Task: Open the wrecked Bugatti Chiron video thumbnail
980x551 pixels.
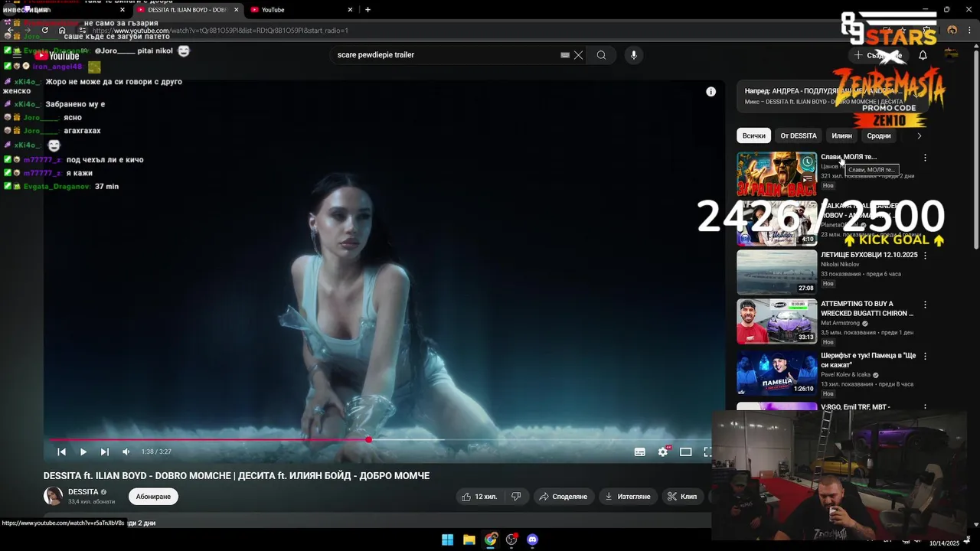Action: (x=776, y=321)
